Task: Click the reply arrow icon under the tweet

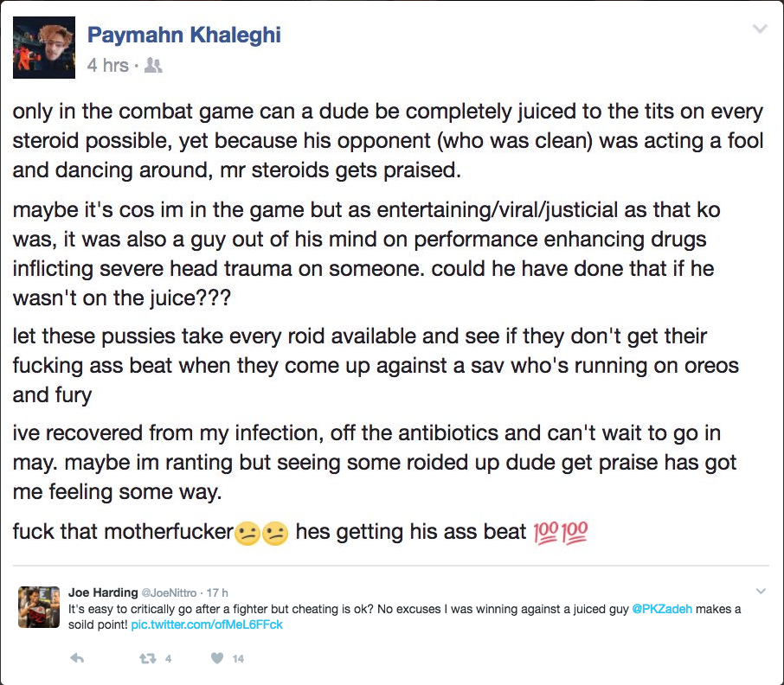Action: (77, 658)
